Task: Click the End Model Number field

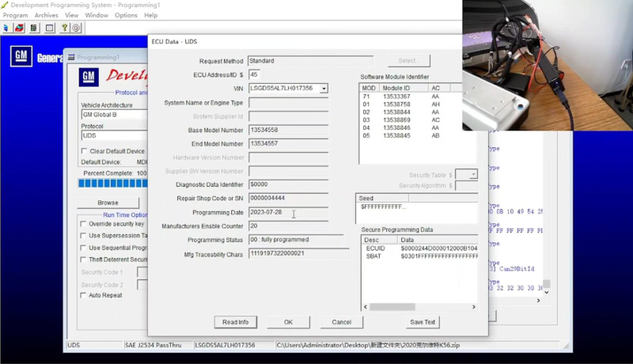Action: coord(288,144)
